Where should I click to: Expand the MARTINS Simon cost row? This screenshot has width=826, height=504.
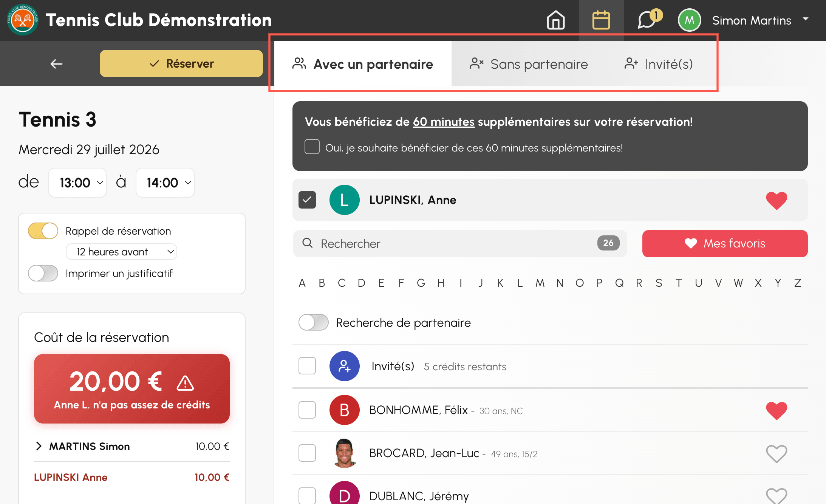click(x=39, y=446)
